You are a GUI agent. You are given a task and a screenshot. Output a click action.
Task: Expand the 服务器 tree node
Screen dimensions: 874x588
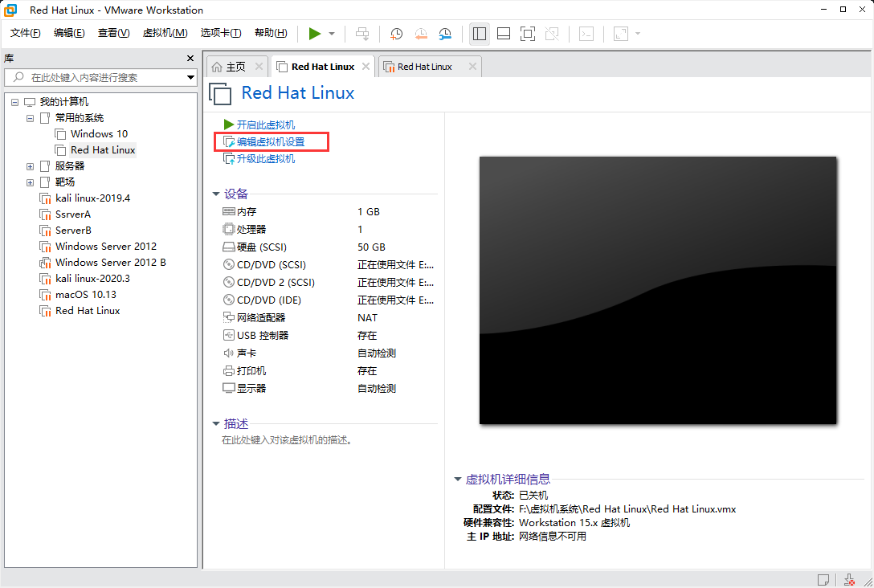(x=30, y=165)
